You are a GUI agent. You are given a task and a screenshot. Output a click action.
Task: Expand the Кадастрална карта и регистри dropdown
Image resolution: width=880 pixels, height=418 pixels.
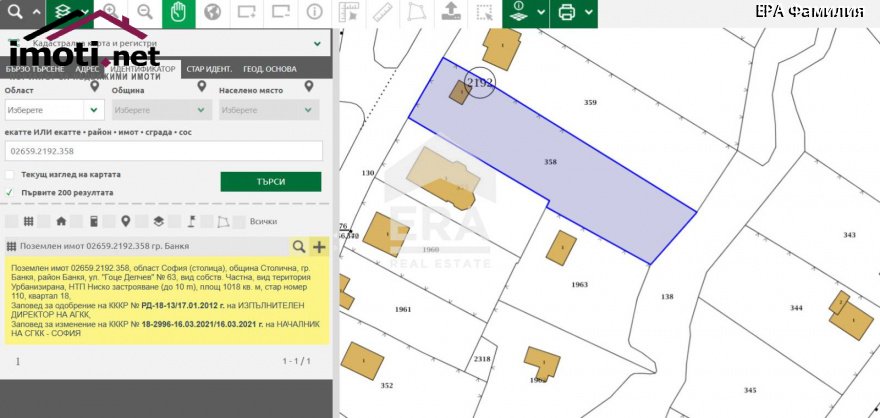(x=317, y=43)
